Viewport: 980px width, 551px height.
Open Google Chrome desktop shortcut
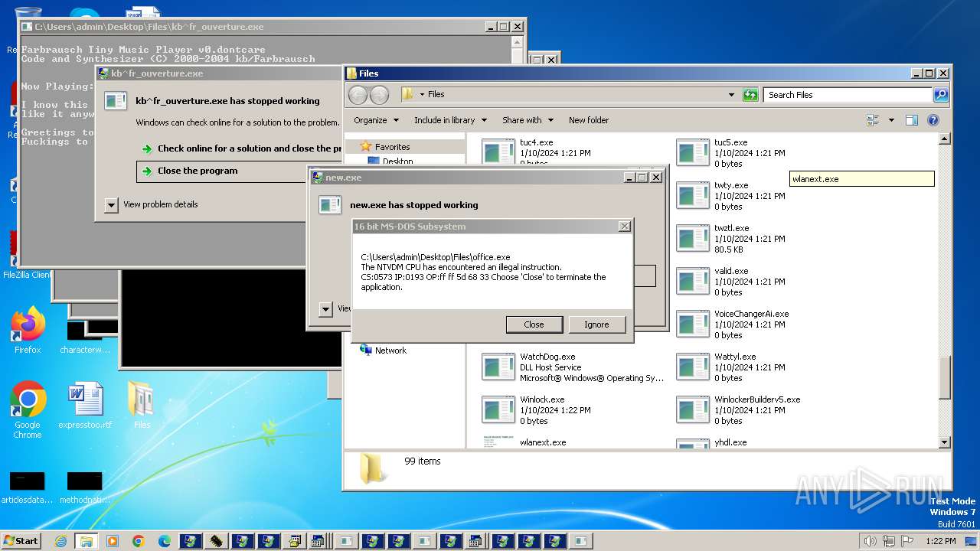point(28,409)
